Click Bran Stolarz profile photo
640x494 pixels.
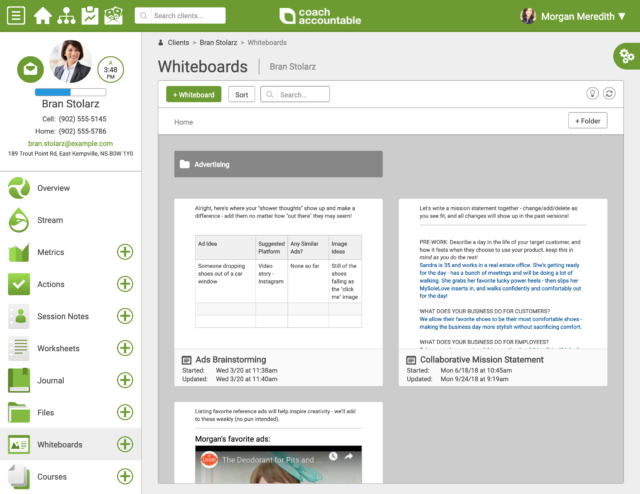click(x=70, y=61)
